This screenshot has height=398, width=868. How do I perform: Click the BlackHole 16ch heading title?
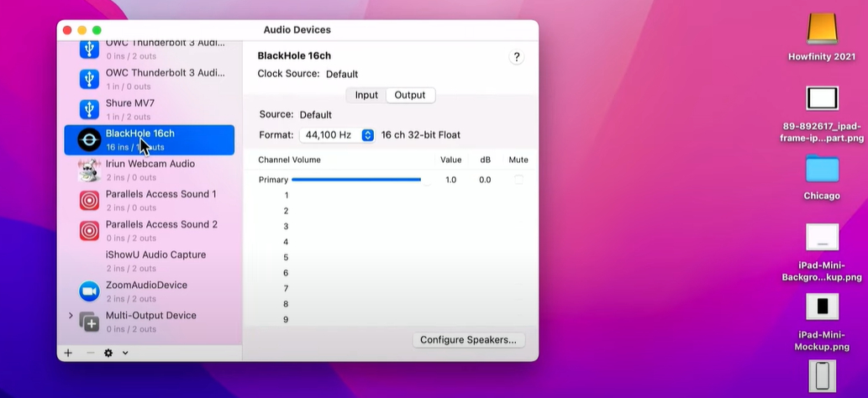(x=294, y=56)
